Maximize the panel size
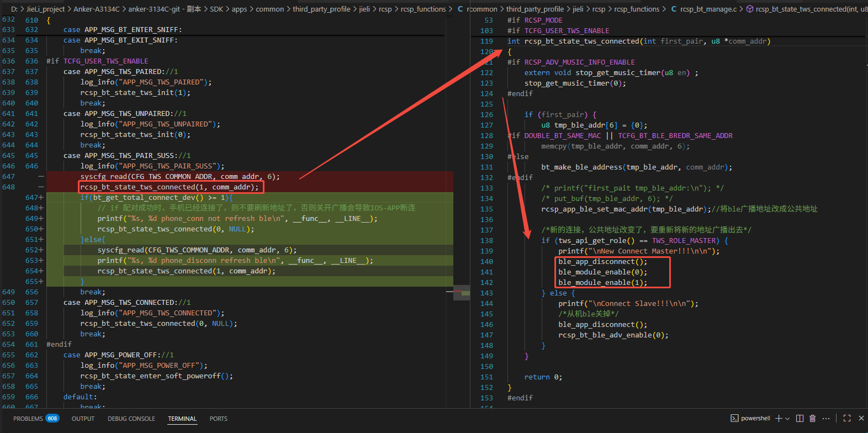868x433 pixels. pos(847,419)
